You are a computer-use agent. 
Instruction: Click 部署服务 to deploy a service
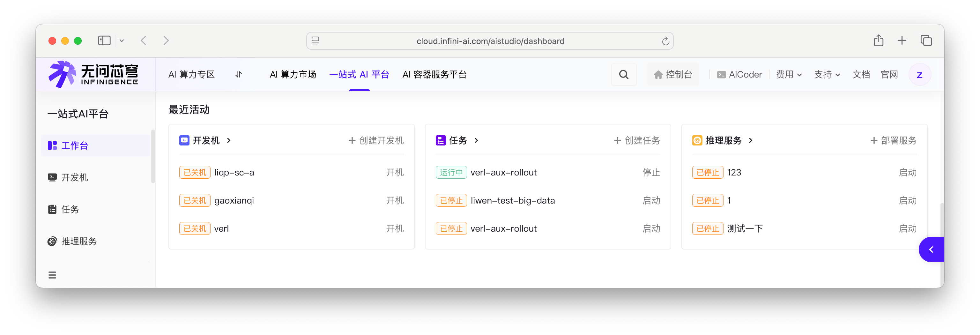[x=893, y=140]
